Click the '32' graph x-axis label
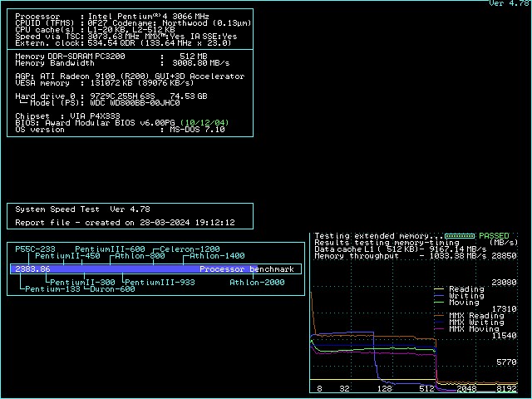Viewport: 532px width, 399px height. [x=344, y=389]
